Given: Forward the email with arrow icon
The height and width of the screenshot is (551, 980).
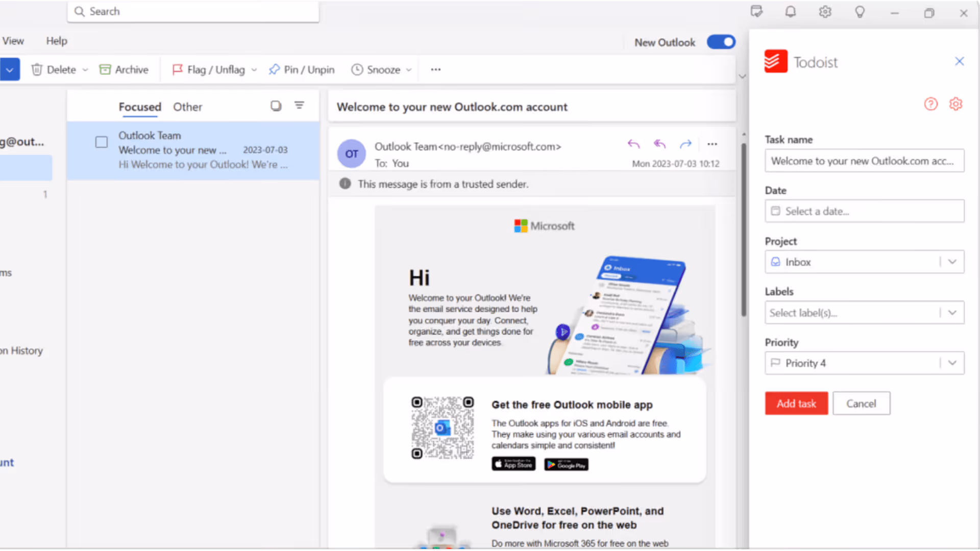Looking at the screenshot, I should point(685,144).
